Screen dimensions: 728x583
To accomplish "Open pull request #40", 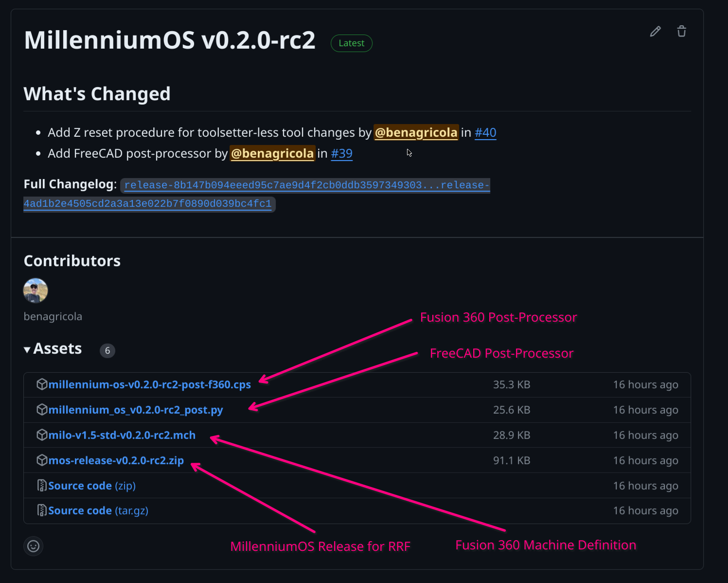I will point(485,132).
